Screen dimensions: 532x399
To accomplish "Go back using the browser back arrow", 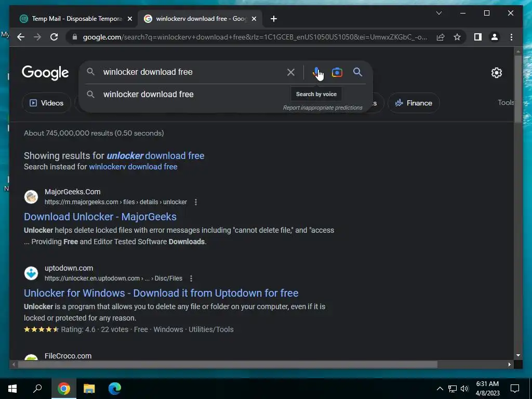I will point(21,37).
